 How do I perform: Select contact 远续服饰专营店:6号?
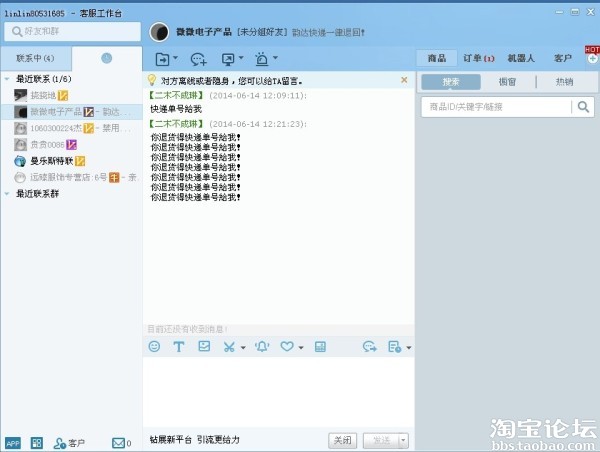click(72, 178)
